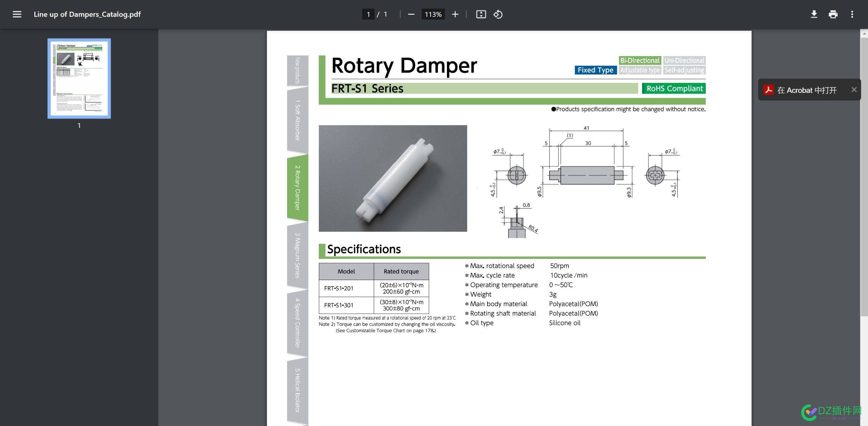
Task: Print the document
Action: point(833,14)
